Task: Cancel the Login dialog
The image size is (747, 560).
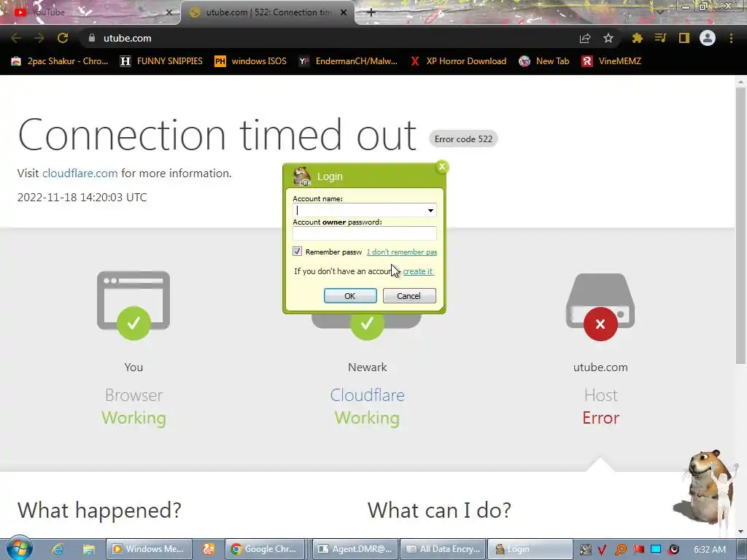Action: click(409, 296)
